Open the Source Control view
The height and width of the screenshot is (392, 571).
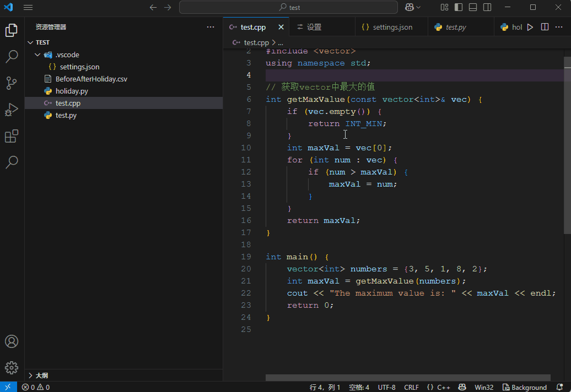pos(12,83)
